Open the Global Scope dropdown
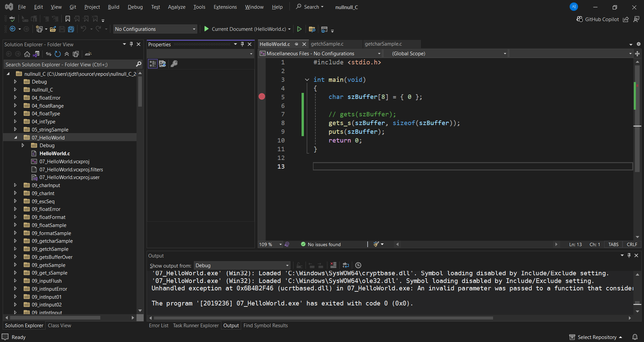The width and height of the screenshot is (644, 342). [x=445, y=54]
